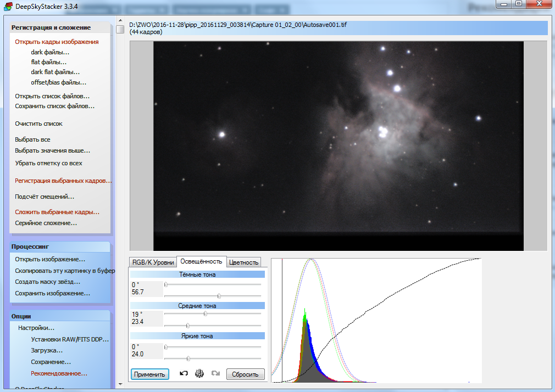Select the Освещённость tab
This screenshot has height=392, width=555.
pos(201,261)
